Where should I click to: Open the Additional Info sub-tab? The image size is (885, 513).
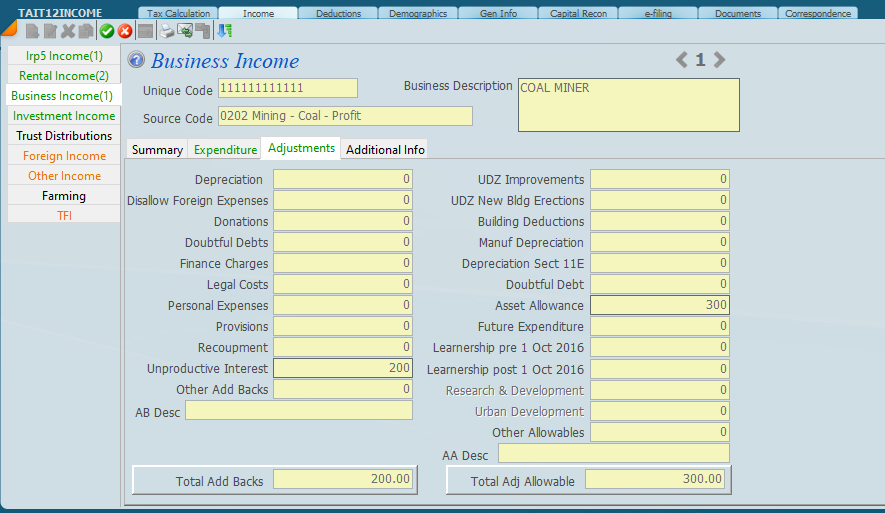click(385, 150)
